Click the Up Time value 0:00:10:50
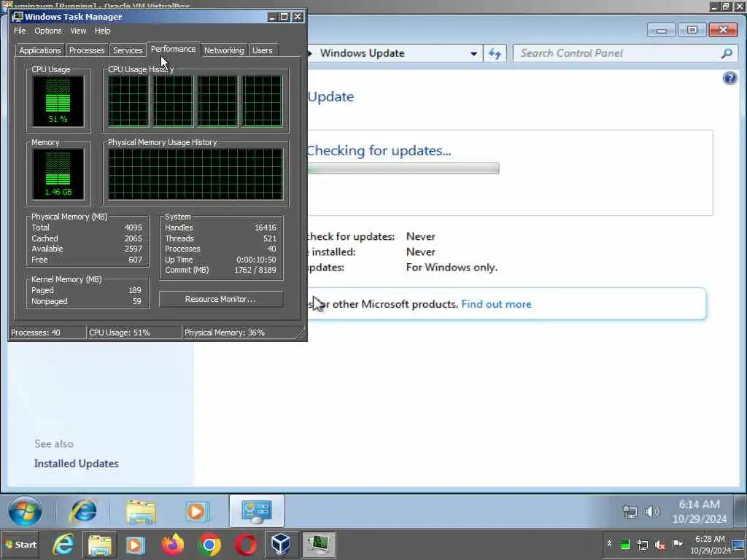Image resolution: width=747 pixels, height=560 pixels. [x=256, y=260]
